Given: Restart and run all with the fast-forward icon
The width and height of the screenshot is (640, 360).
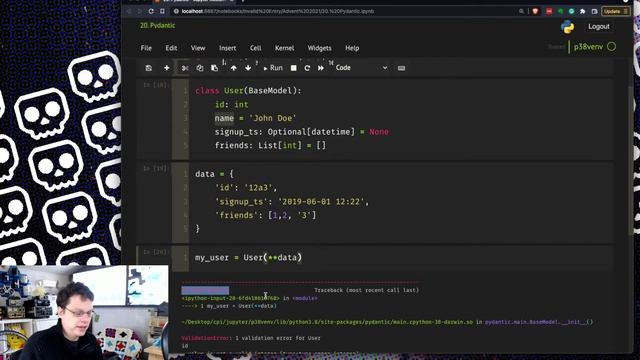Looking at the screenshot, I should 321,68.
